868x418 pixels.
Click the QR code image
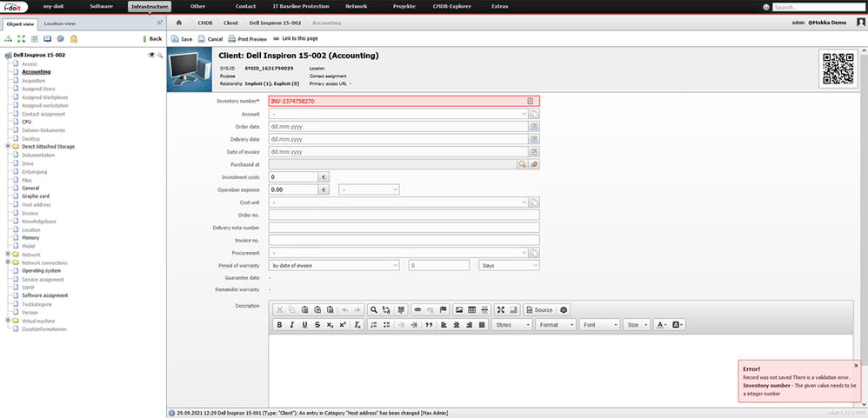pyautogui.click(x=838, y=69)
